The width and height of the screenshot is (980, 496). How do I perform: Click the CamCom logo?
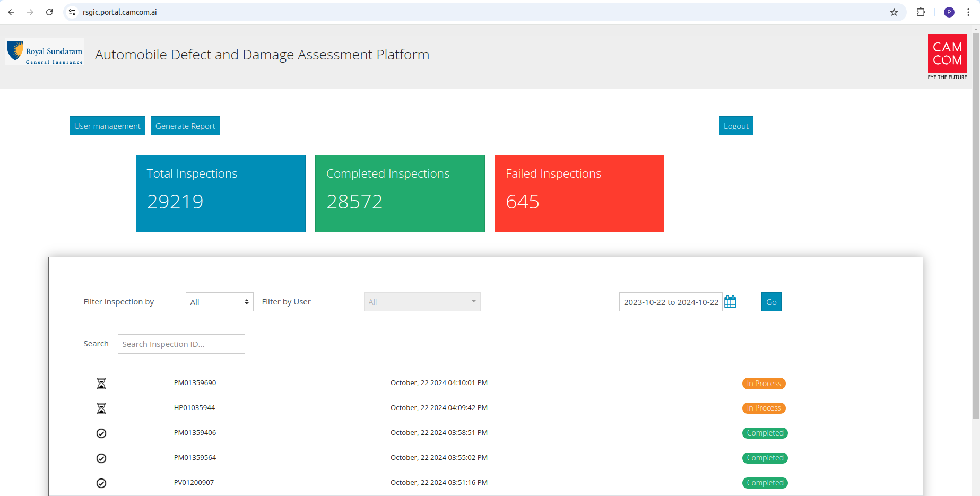947,57
